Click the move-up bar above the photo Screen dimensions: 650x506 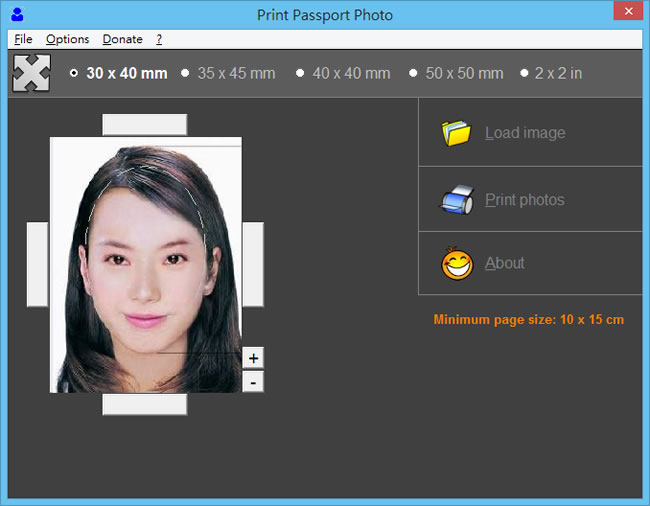tap(145, 124)
